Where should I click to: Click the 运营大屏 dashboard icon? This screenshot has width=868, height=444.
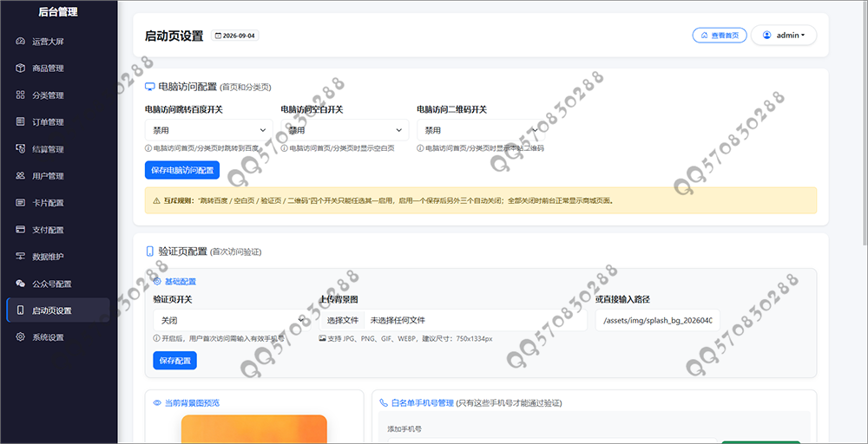coord(21,42)
